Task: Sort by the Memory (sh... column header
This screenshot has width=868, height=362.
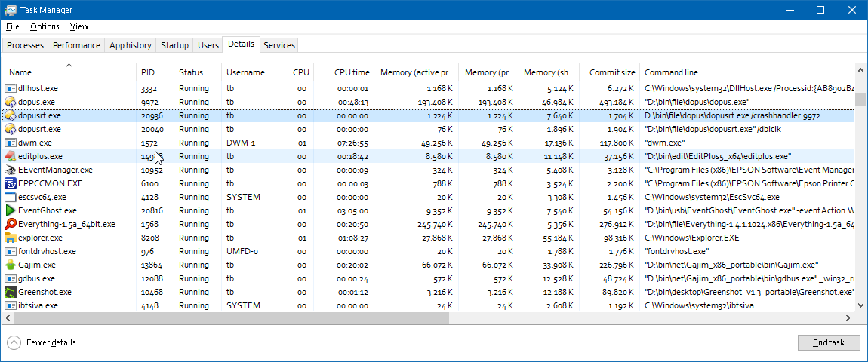Action: pyautogui.click(x=549, y=72)
